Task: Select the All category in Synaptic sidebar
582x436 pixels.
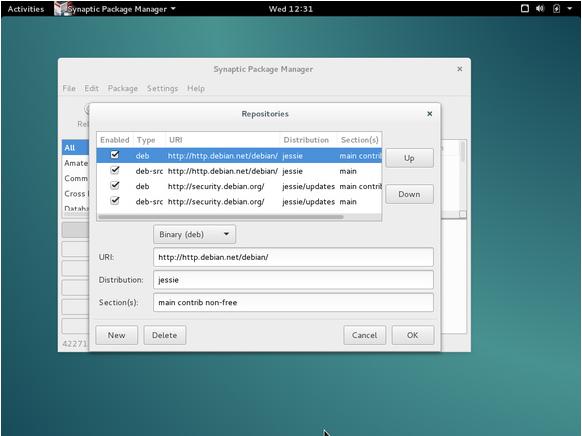Action: (x=75, y=148)
